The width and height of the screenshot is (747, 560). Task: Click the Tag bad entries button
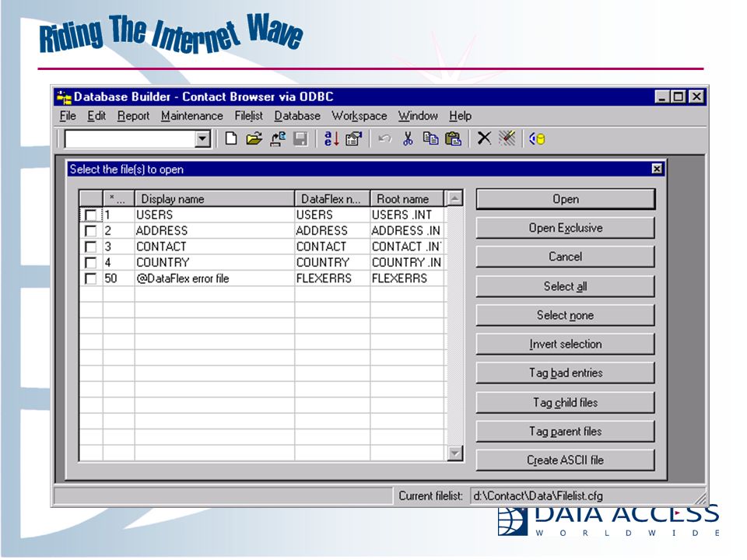coord(566,373)
